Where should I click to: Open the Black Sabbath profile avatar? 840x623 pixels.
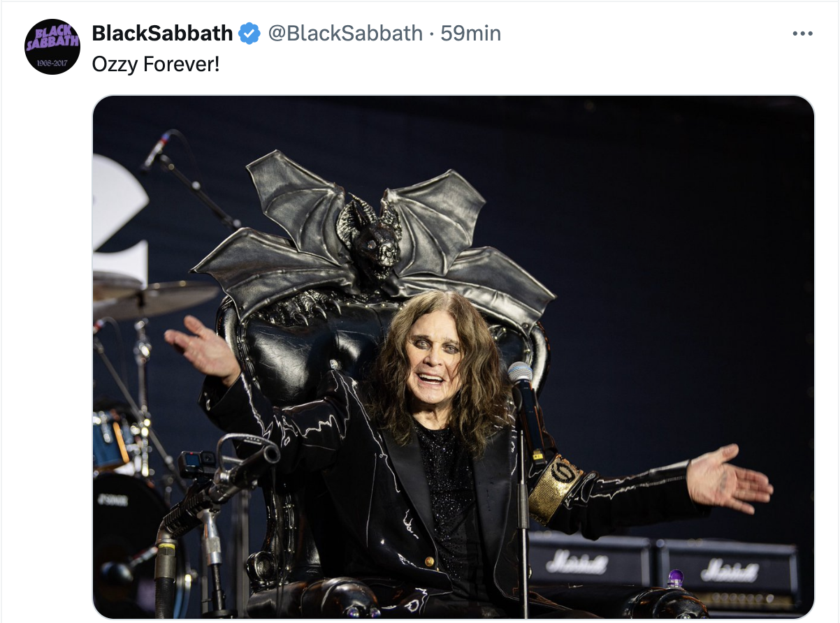tap(52, 47)
